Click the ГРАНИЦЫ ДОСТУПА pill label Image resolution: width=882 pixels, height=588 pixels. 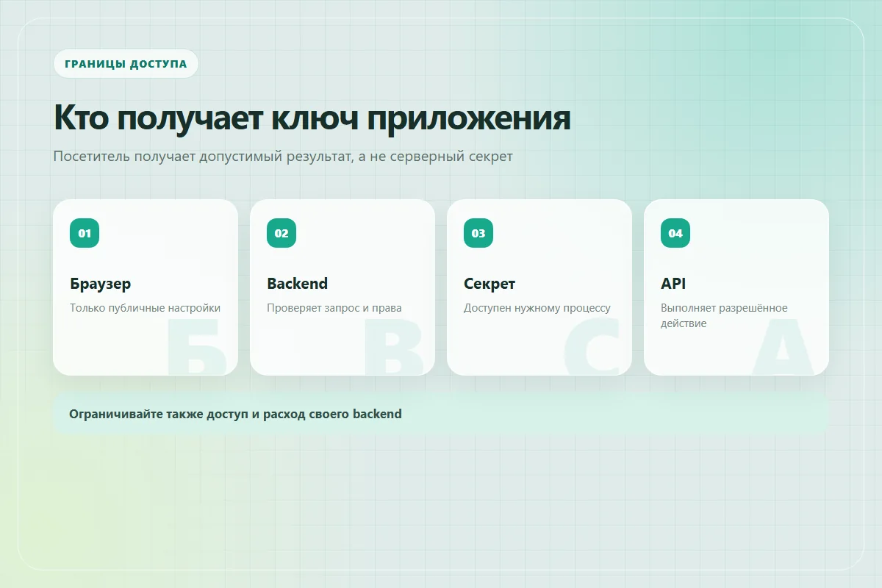[126, 64]
